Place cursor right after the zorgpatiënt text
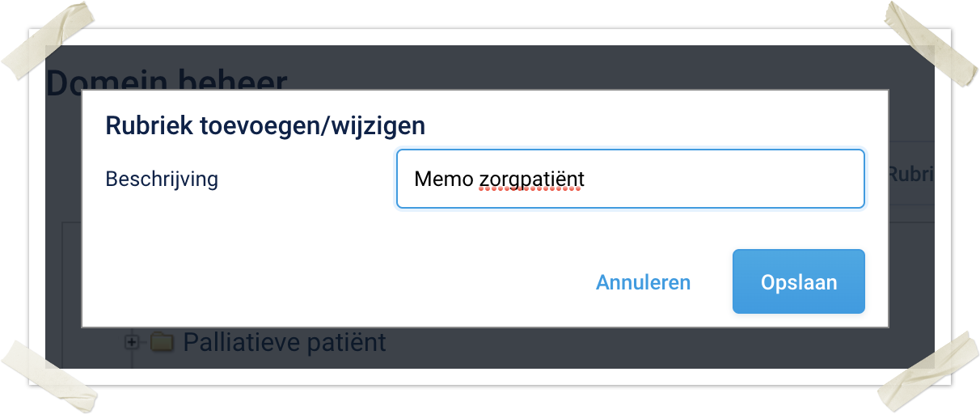The image size is (980, 414). click(586, 179)
